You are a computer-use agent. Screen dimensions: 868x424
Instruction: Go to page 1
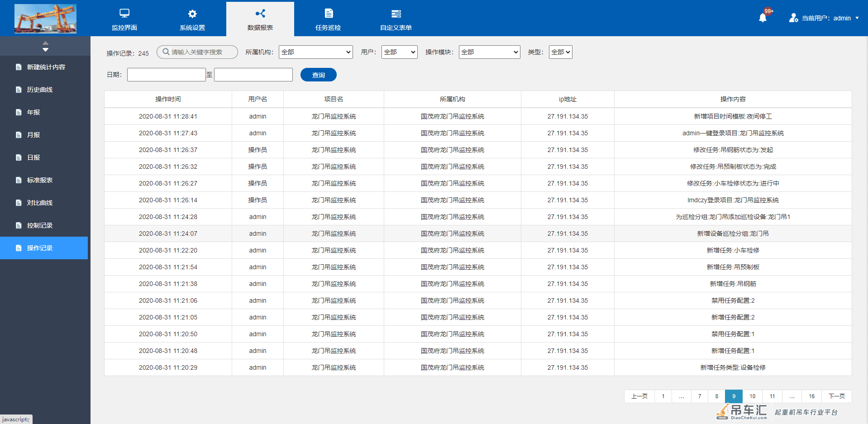pos(663,396)
